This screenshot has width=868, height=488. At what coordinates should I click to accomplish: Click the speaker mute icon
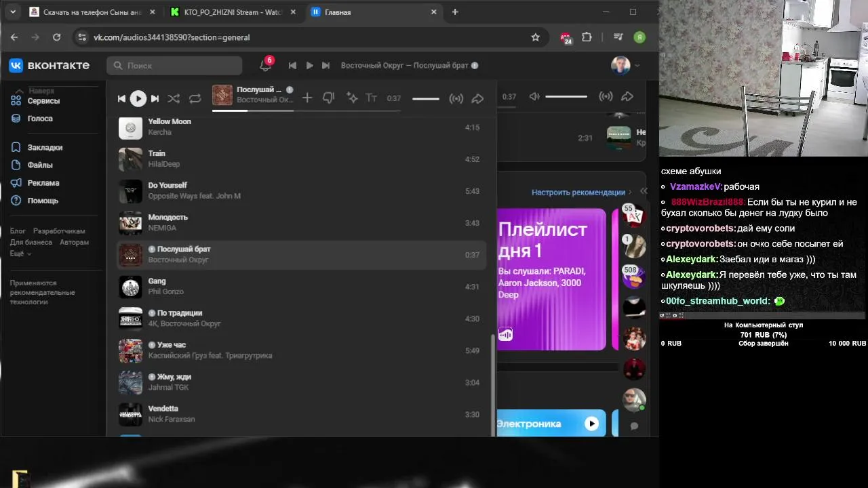tap(534, 97)
